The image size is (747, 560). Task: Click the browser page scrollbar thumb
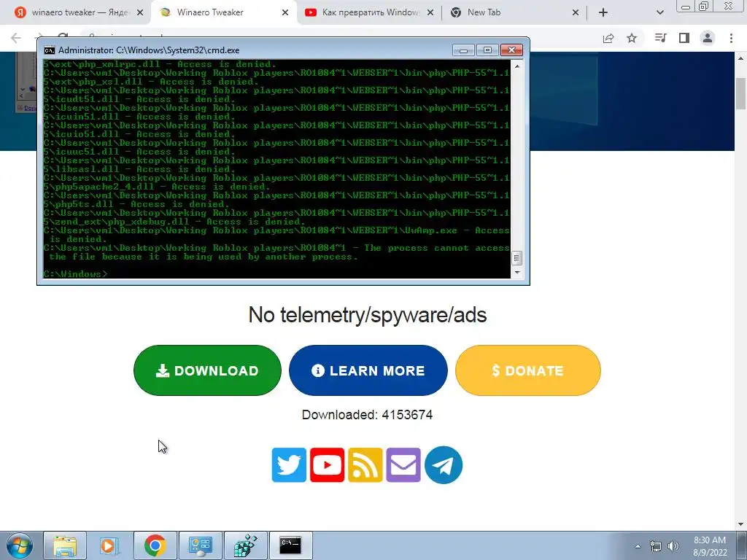[x=741, y=93]
